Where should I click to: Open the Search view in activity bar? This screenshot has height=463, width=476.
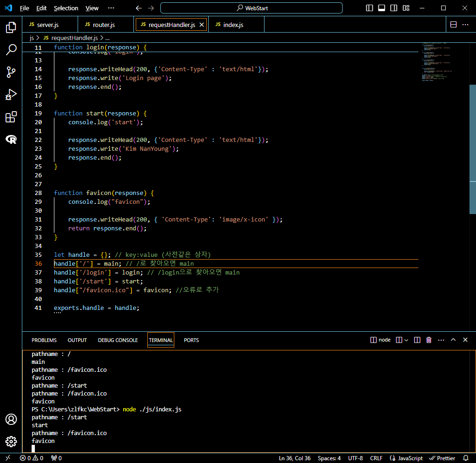tap(11, 49)
